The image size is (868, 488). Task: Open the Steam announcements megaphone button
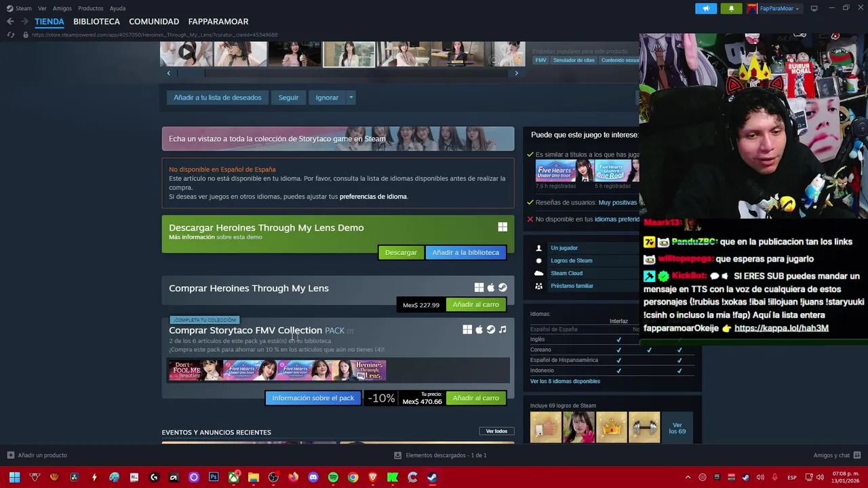pos(706,8)
